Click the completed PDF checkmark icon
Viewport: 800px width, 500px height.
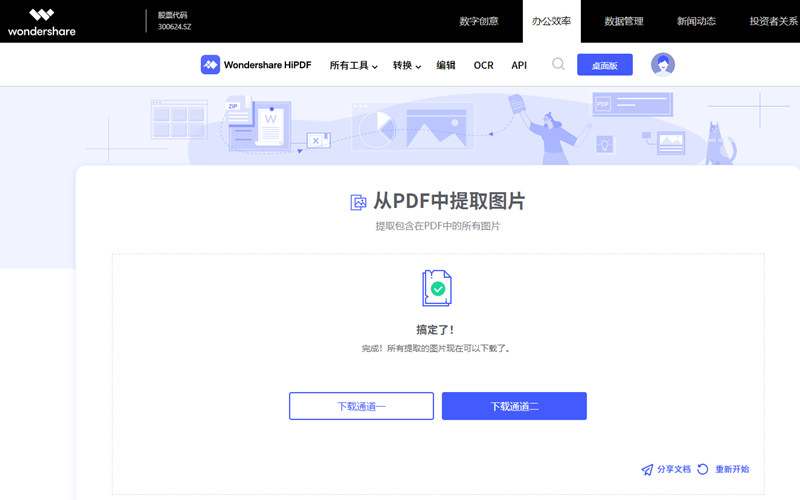click(x=437, y=288)
